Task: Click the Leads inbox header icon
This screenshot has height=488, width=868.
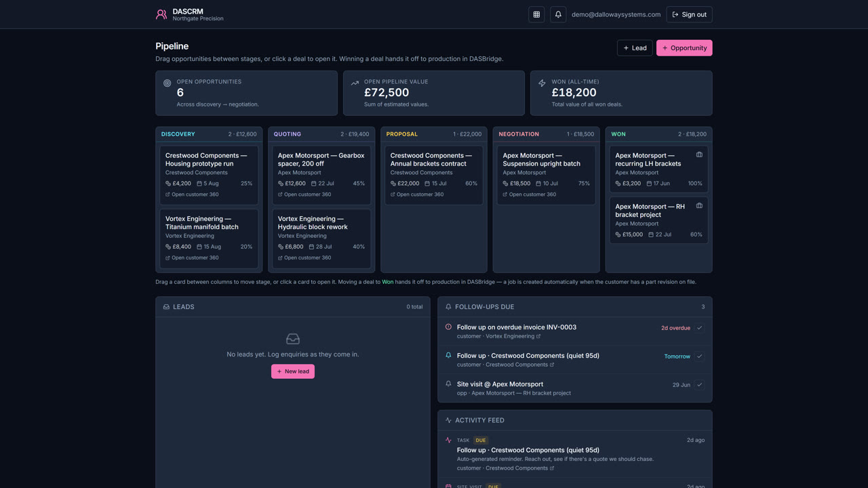Action: click(166, 307)
